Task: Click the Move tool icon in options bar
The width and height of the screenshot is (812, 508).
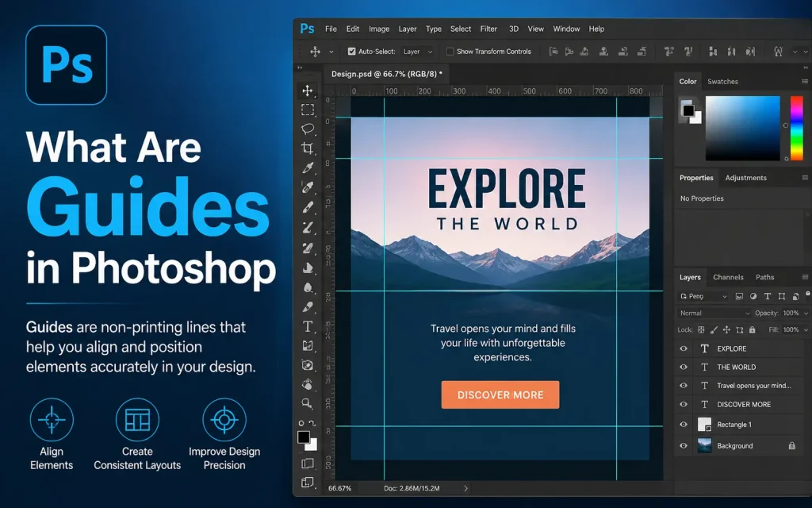Action: (x=315, y=52)
